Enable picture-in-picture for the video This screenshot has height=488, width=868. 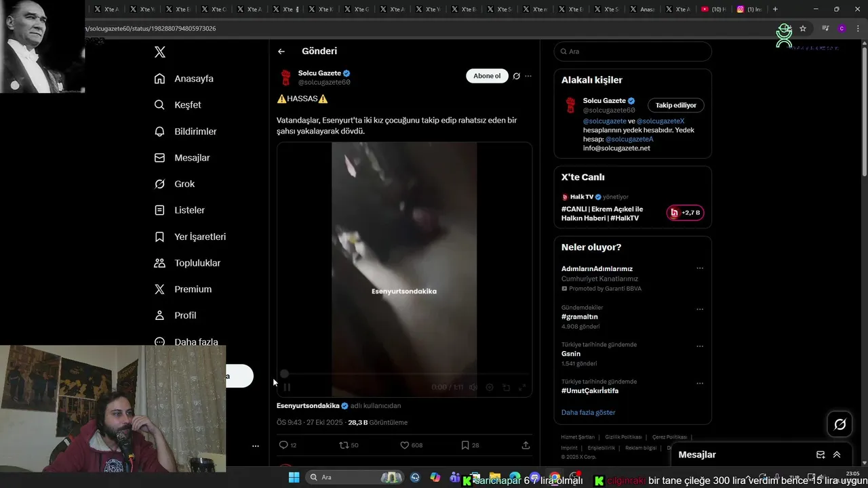[506, 388]
